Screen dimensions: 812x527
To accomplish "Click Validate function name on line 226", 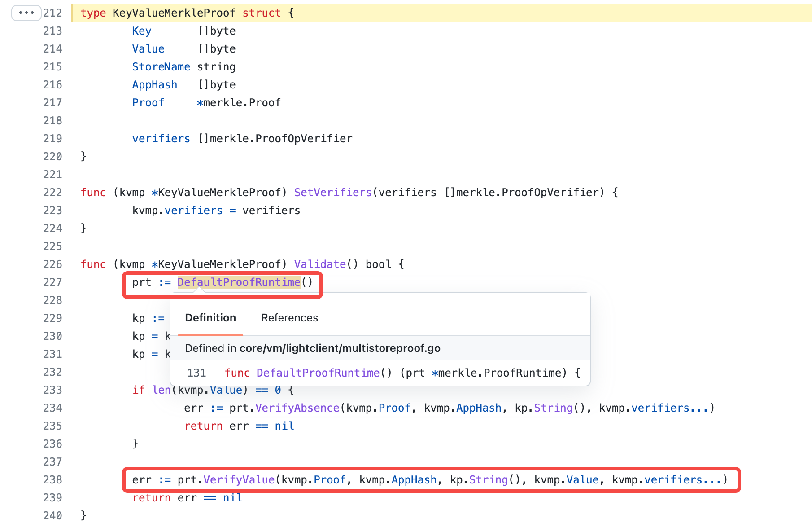I will 320,264.
